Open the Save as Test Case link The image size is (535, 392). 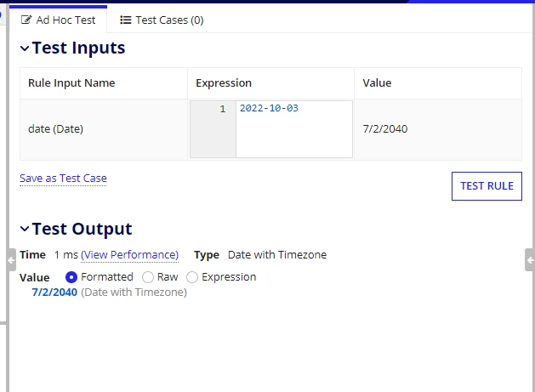[63, 179]
